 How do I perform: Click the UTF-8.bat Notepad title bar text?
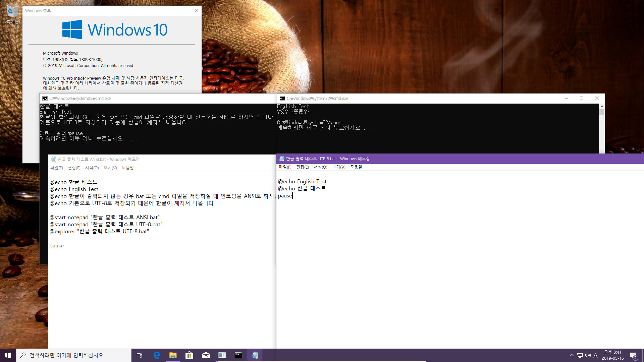point(328,159)
